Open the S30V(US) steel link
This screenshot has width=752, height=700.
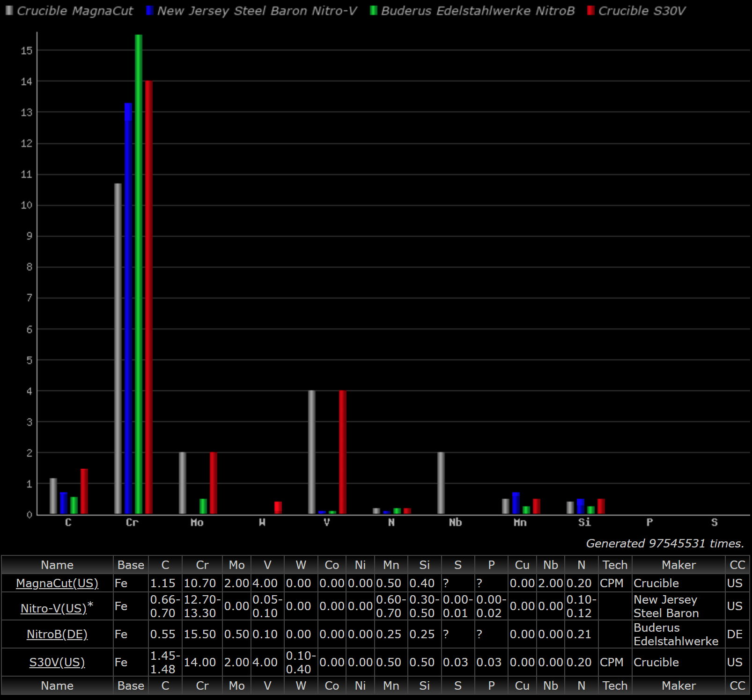57,662
